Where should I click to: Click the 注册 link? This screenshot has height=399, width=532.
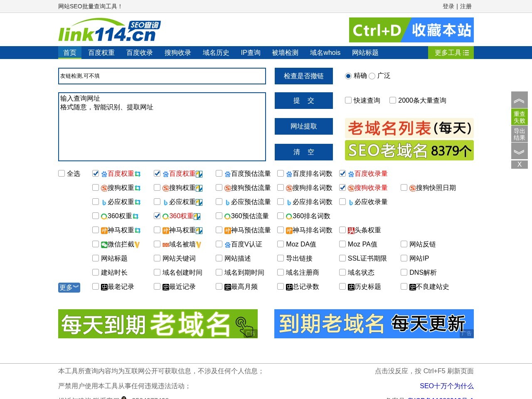tap(466, 6)
